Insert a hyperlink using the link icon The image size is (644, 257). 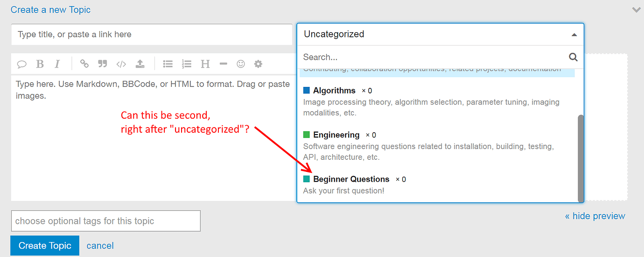[x=84, y=64]
